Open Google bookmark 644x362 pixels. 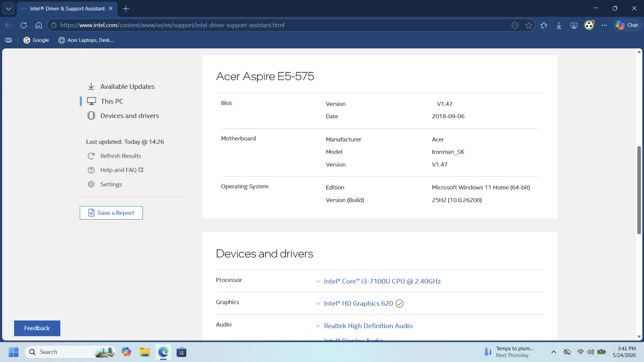coord(36,40)
